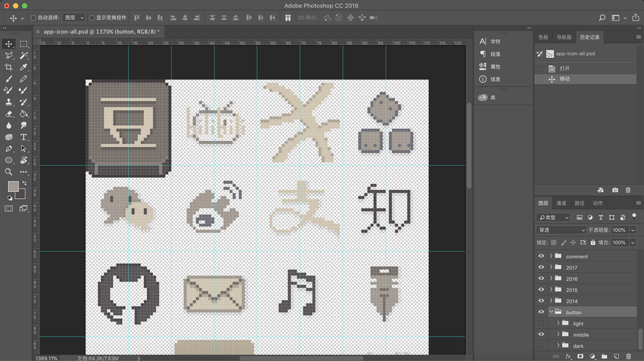Click the foreground color swatch
The width and height of the screenshot is (644, 361).
click(13, 186)
